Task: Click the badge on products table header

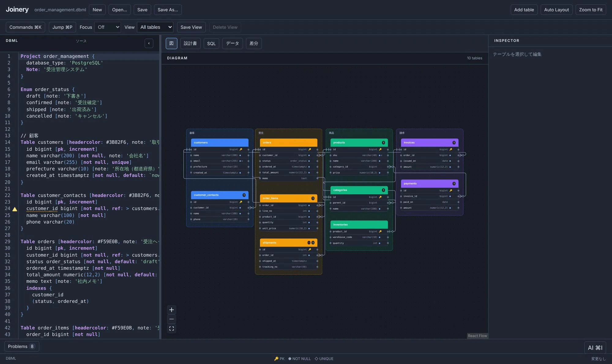Action: pyautogui.click(x=383, y=143)
